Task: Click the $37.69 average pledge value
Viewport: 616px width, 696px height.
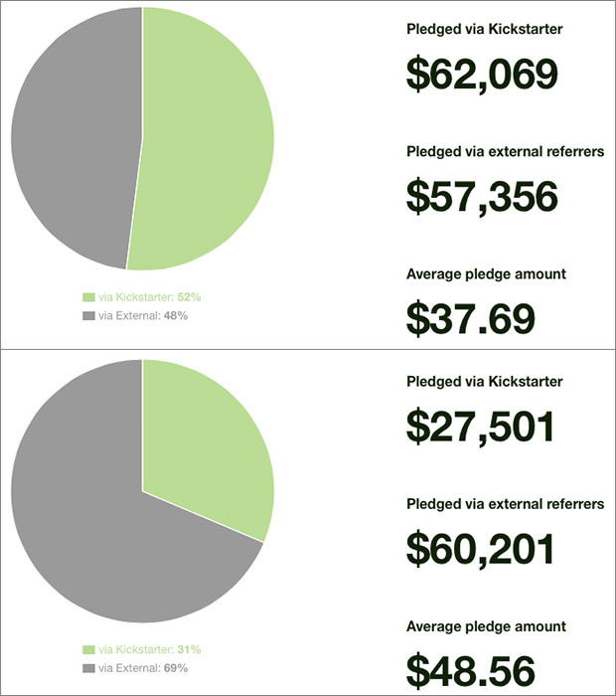Action: (x=471, y=317)
